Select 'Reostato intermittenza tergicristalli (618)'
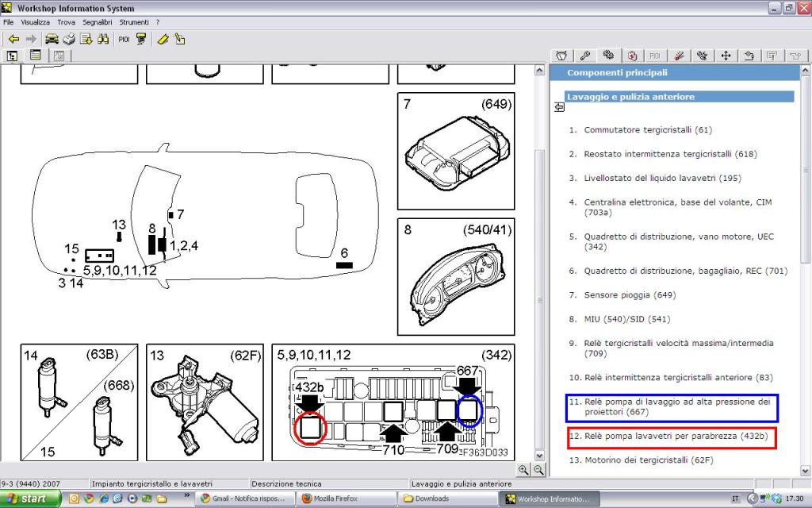The width and height of the screenshot is (812, 508). 670,154
